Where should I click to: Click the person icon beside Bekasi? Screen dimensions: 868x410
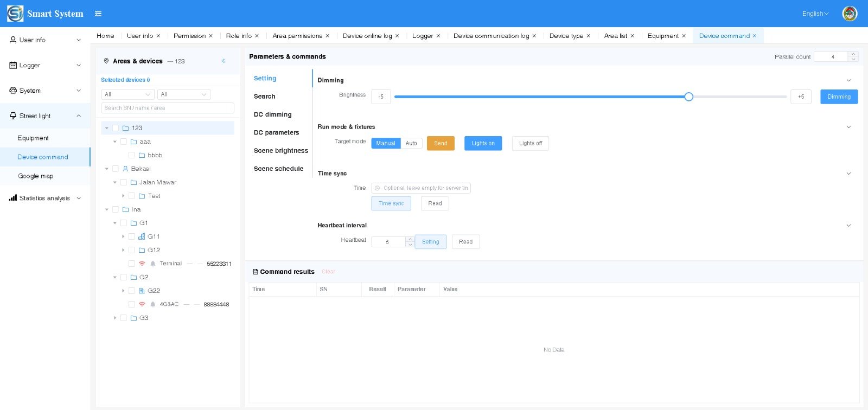(x=125, y=169)
